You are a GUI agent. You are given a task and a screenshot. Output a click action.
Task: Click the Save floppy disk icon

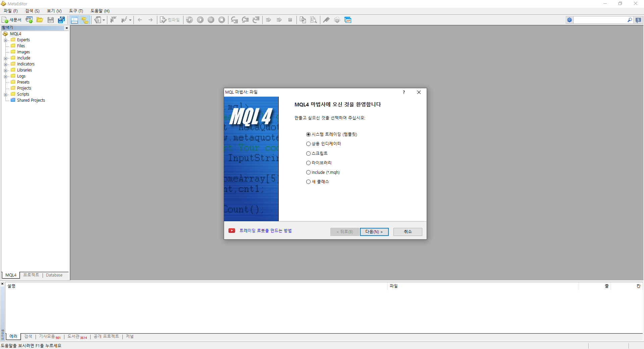pyautogui.click(x=51, y=20)
